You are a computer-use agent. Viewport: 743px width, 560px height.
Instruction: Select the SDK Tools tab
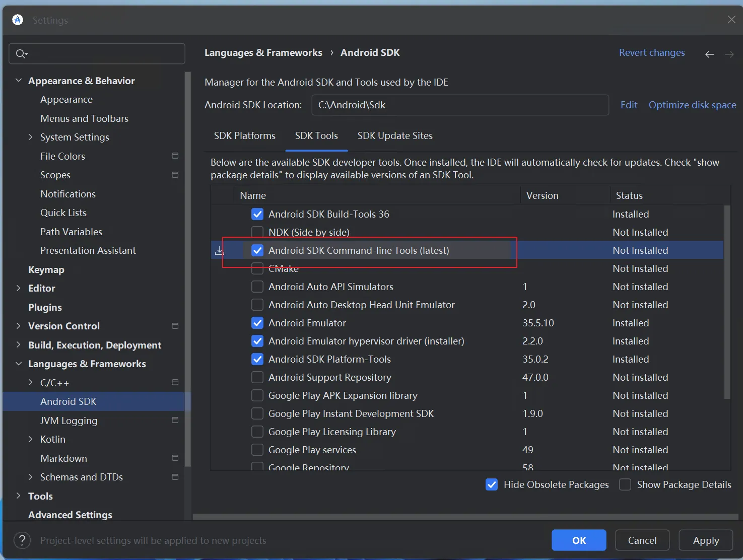point(316,135)
